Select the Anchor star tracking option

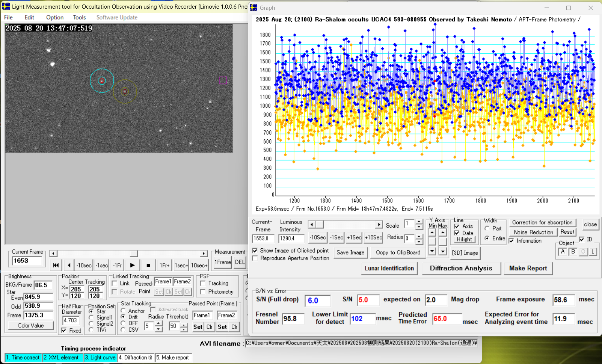pyautogui.click(x=123, y=311)
